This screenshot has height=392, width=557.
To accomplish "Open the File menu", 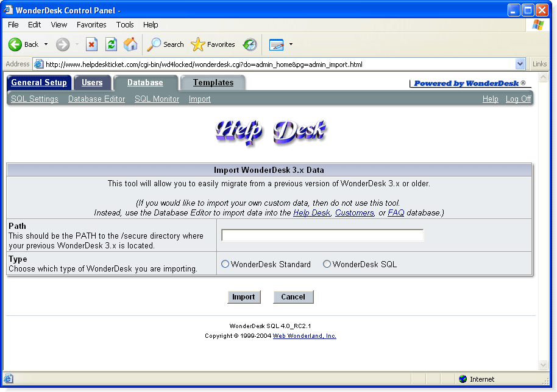I will click(x=13, y=25).
